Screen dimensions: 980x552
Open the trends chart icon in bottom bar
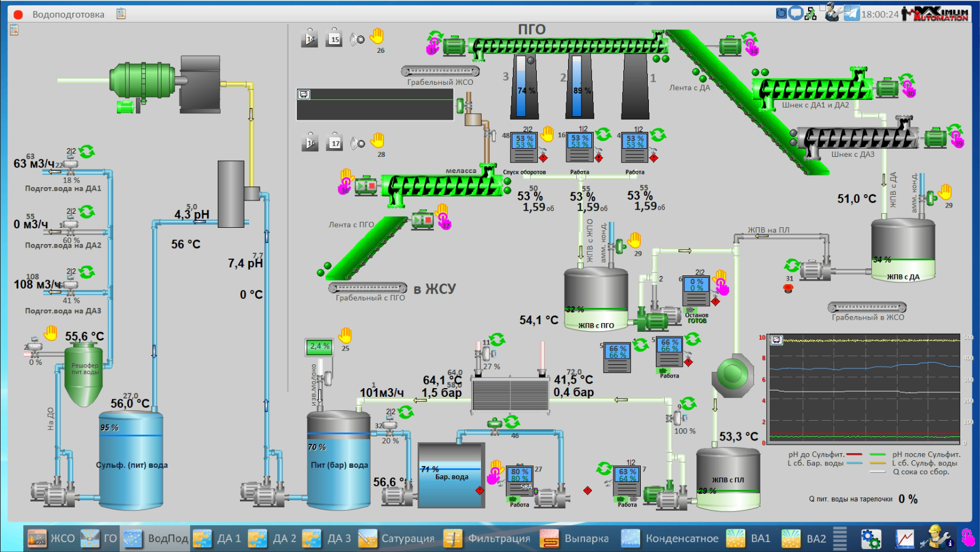tap(904, 539)
